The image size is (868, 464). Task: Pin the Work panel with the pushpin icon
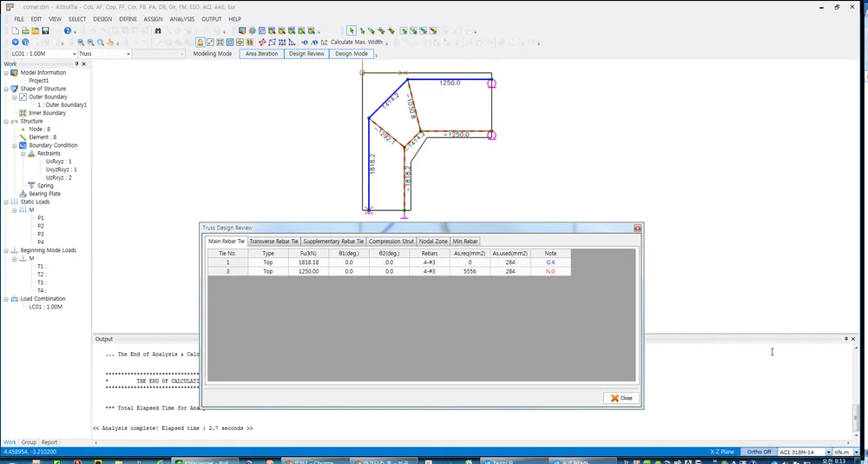click(77, 63)
